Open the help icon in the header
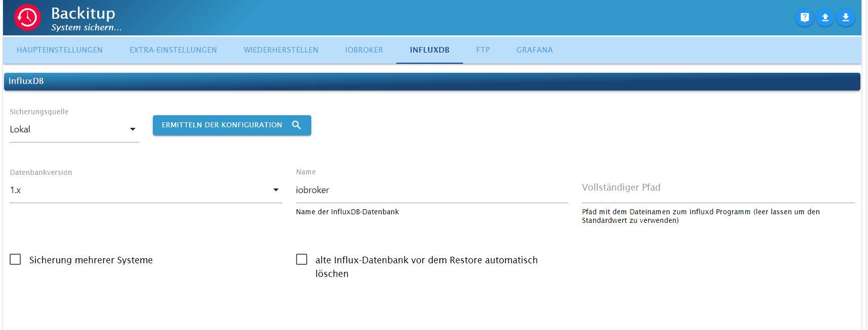Viewport: 868px width, 330px height. (x=805, y=18)
